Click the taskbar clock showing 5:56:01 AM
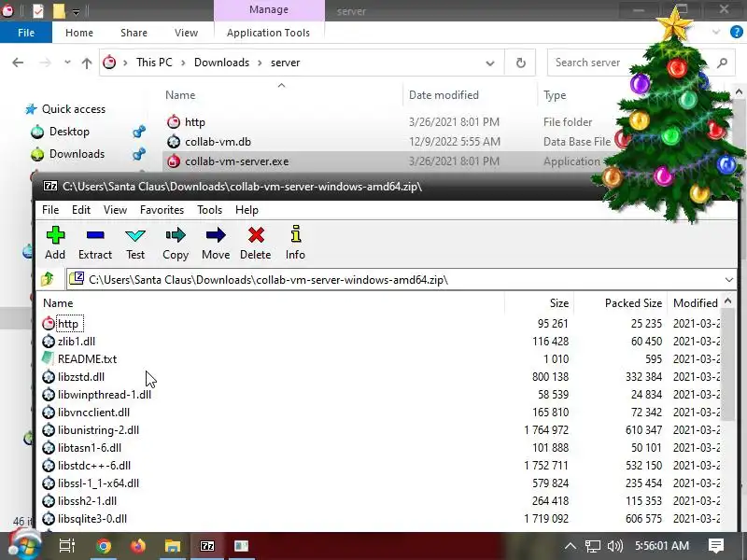Screen dimensions: 747x560 tap(662, 546)
